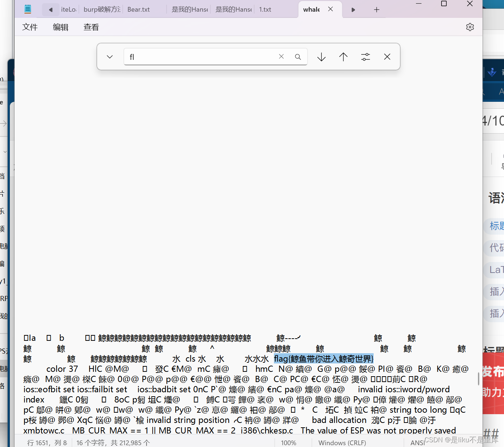Switch to the iteLo tab
Viewport: 504px width, 447px height.
[x=69, y=9]
